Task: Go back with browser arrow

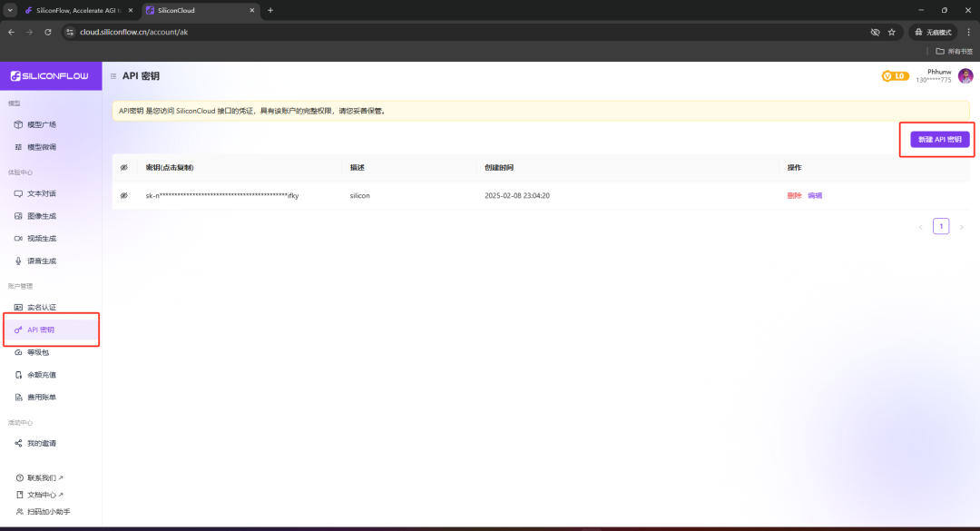Action: [11, 32]
